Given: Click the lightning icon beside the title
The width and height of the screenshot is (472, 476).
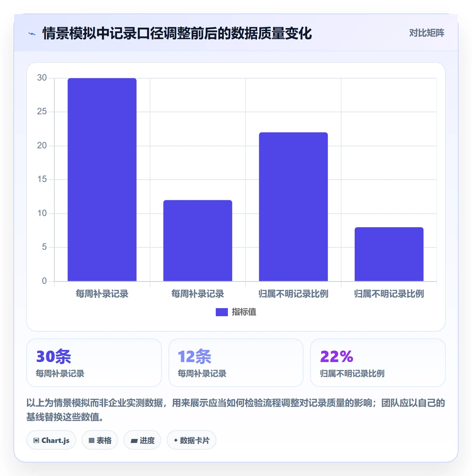Looking at the screenshot, I should 32,34.
